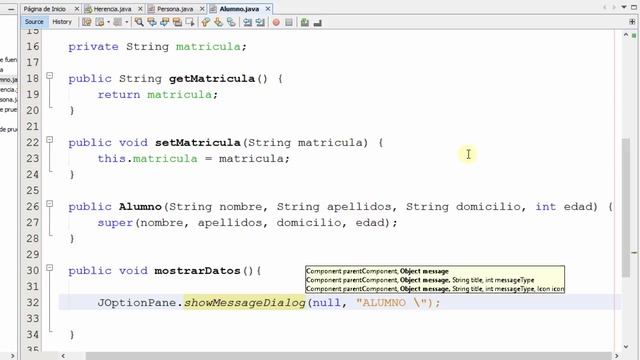Click the Comment code toolbar icon
640x360 pixels.
(304, 22)
